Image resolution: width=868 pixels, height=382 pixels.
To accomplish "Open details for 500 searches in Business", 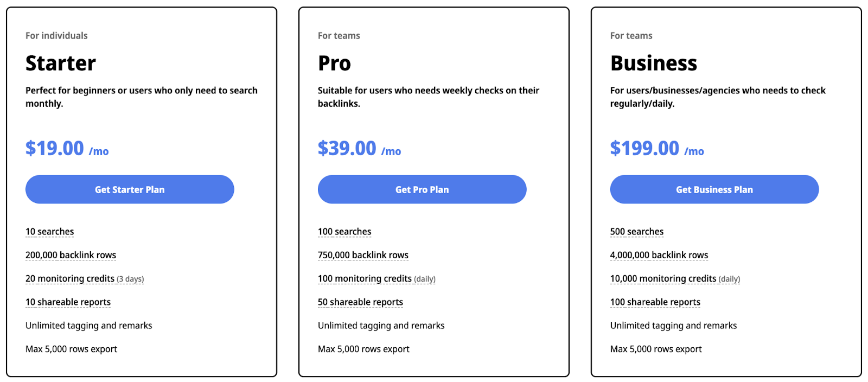I will pyautogui.click(x=636, y=231).
